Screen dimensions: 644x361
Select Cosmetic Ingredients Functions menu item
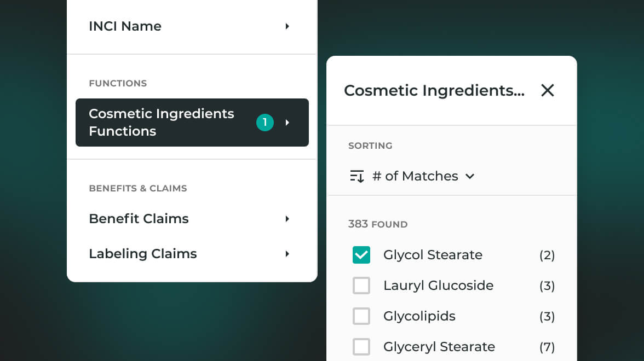tap(162, 123)
